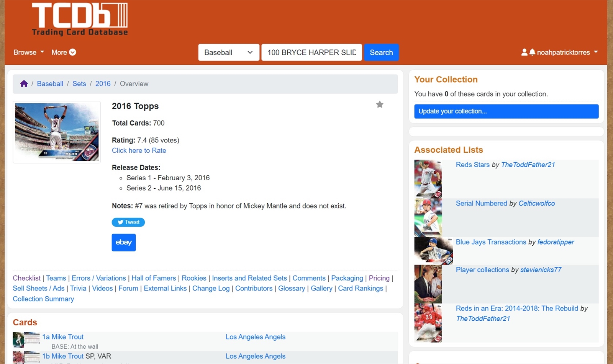
Task: Favorite this set with the star icon
Action: (x=380, y=104)
